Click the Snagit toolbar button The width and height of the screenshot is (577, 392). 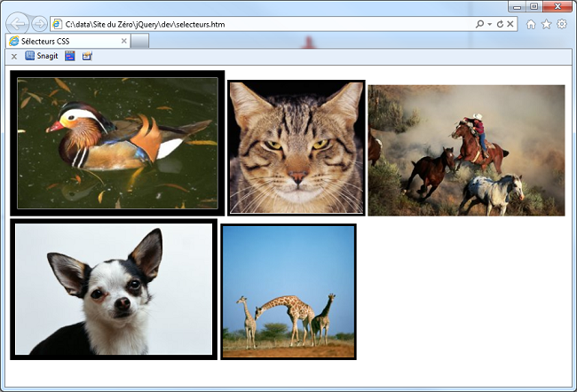[x=42, y=56]
